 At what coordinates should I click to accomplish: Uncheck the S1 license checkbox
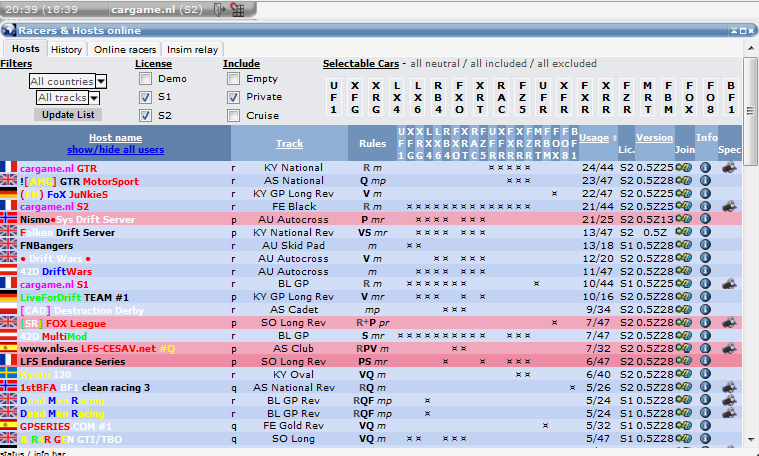coord(145,97)
